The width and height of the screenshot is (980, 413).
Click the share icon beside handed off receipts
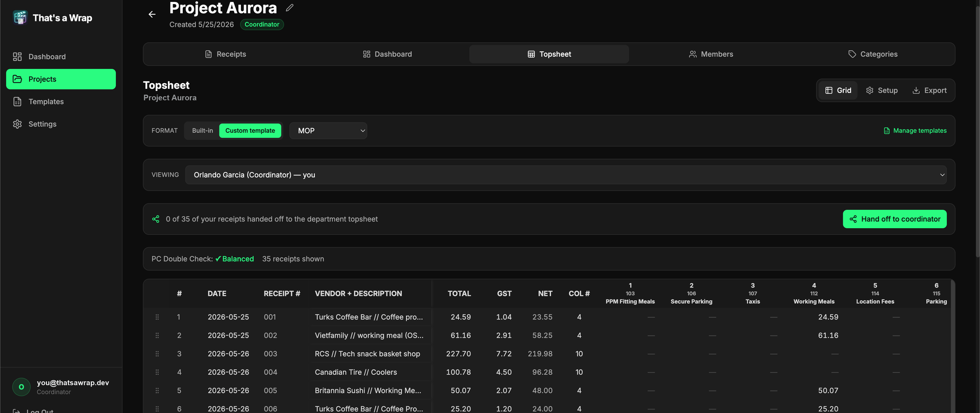click(x=156, y=219)
